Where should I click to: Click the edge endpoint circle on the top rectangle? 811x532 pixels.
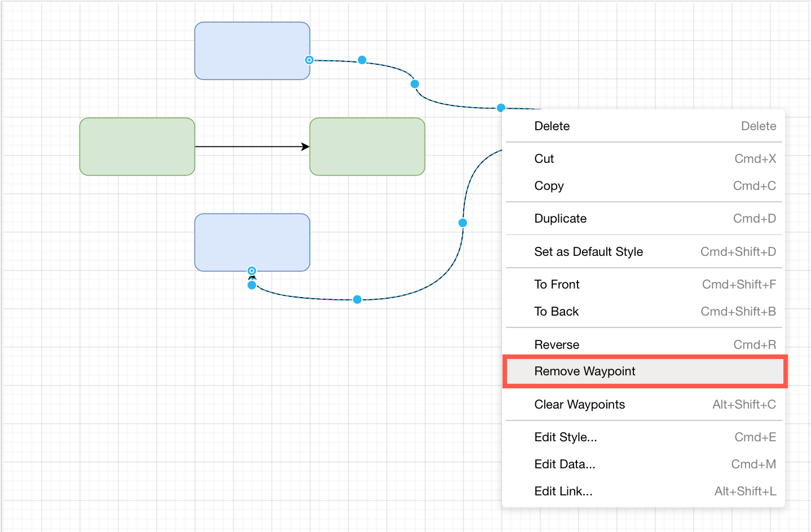[x=309, y=60]
